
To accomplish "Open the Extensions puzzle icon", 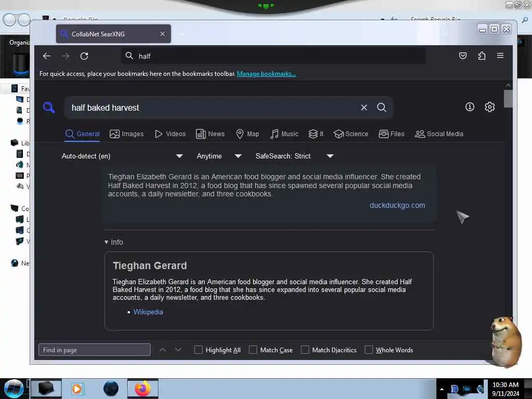I will pyautogui.click(x=482, y=56).
